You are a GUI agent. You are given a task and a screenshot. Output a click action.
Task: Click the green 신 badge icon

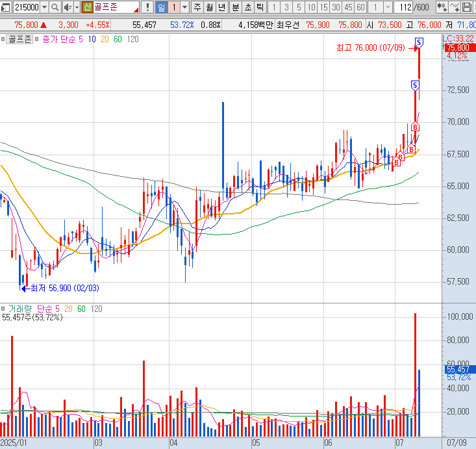87,7
